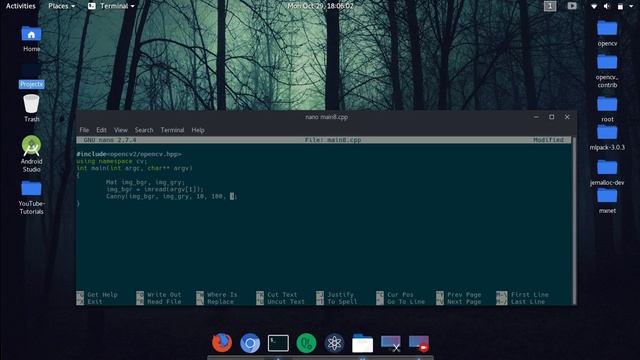Open the Search menu of the terminal

pyautogui.click(x=144, y=130)
